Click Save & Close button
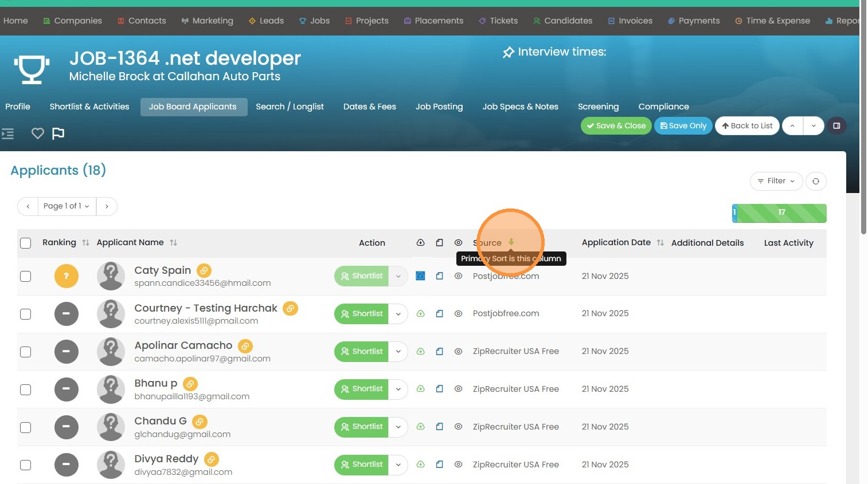 tap(616, 126)
